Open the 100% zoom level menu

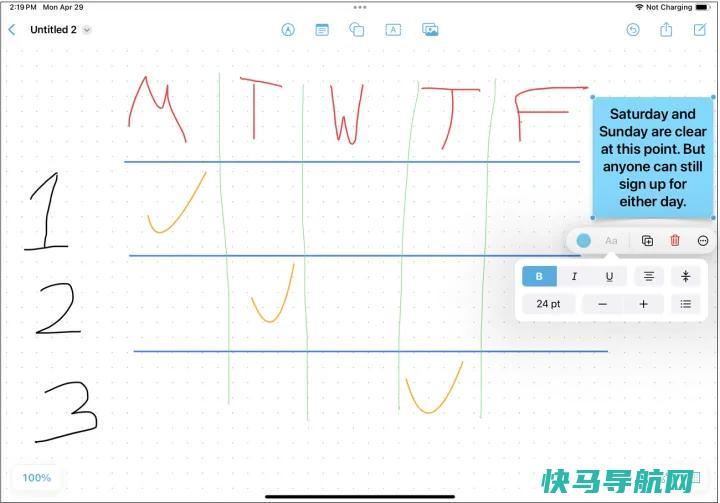coord(37,478)
